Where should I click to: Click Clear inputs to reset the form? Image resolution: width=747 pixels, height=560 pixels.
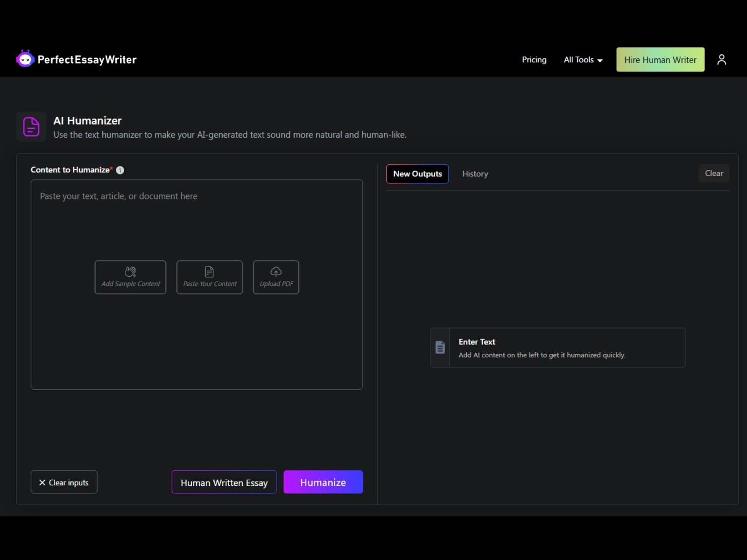pos(64,482)
